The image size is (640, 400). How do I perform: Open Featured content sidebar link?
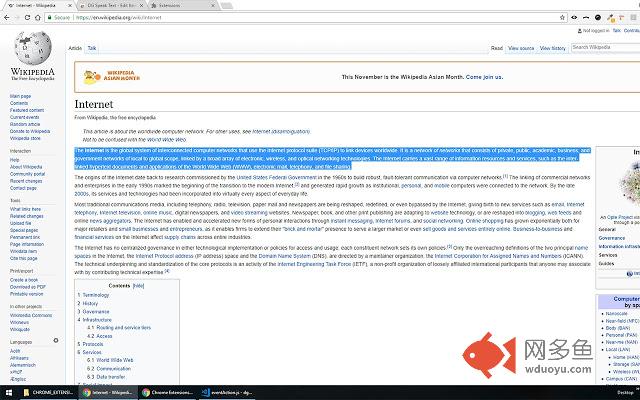pyautogui.click(x=27, y=110)
